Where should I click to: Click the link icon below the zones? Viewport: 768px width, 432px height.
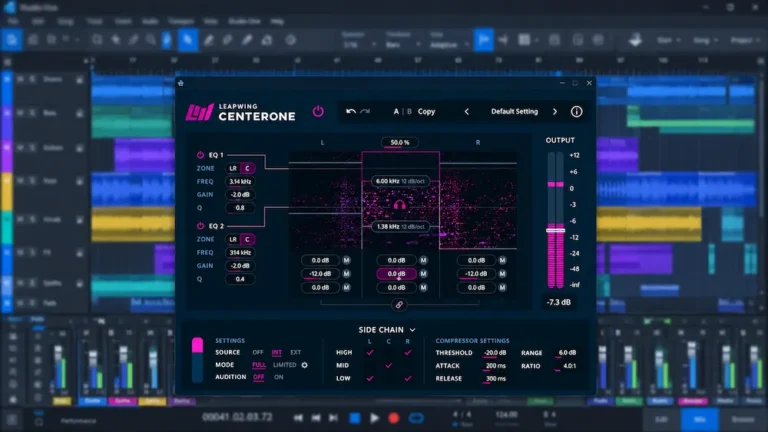coord(399,305)
